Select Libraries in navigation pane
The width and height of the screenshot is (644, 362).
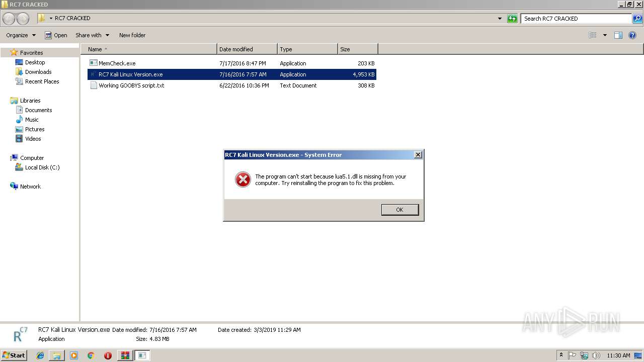(x=30, y=101)
